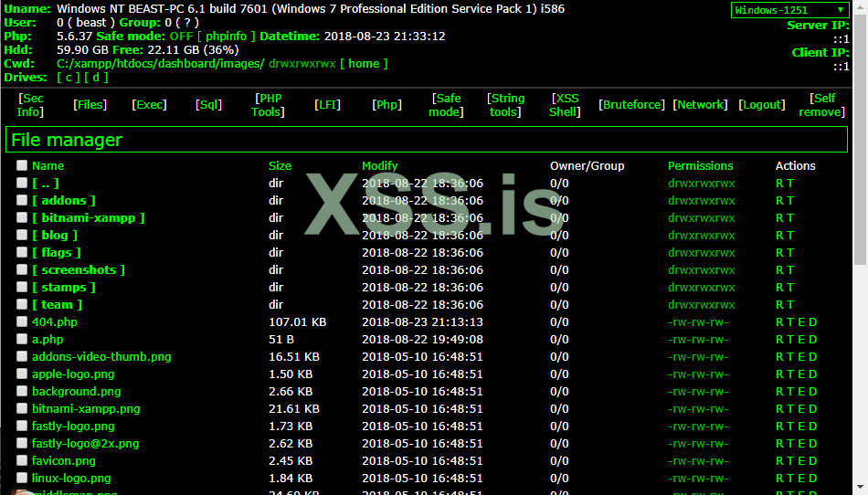Open linux-logo.png file
The height and width of the screenshot is (495, 868).
point(71,479)
